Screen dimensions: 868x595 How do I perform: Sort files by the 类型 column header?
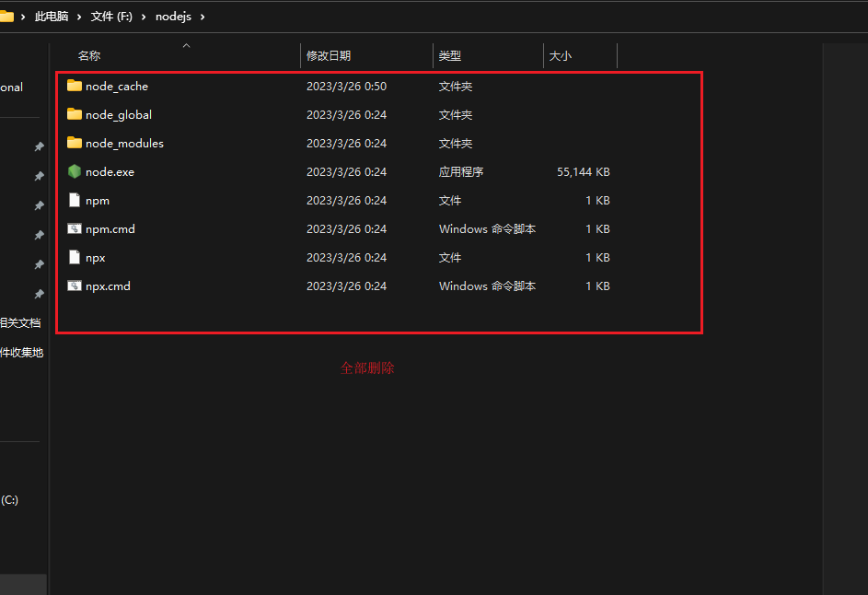(x=449, y=55)
